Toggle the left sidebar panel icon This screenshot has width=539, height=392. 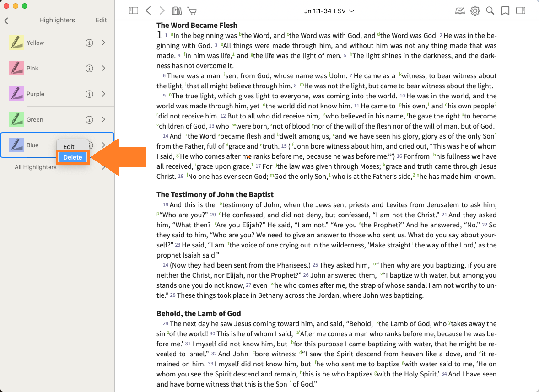click(x=134, y=11)
